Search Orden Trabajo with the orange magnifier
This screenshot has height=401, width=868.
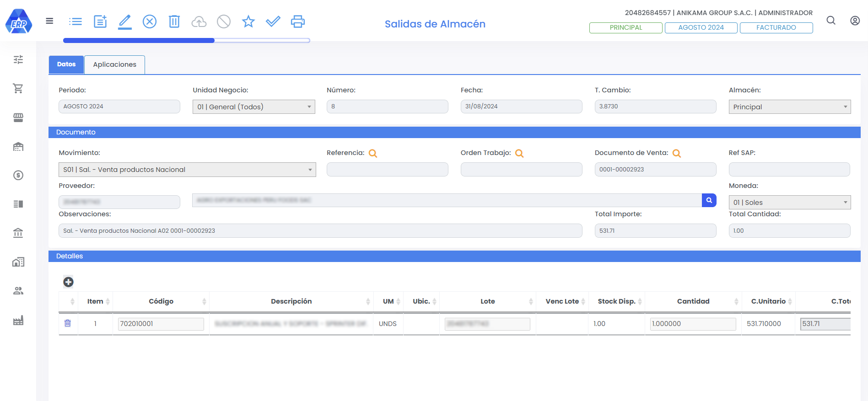click(519, 154)
